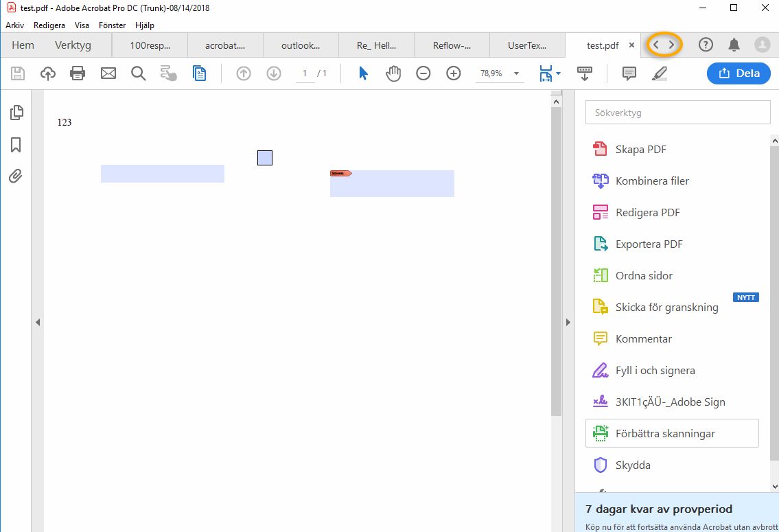Screen dimensions: 779x532
Task: Click the document vertical scrollbar up arrow
Action: [557, 102]
